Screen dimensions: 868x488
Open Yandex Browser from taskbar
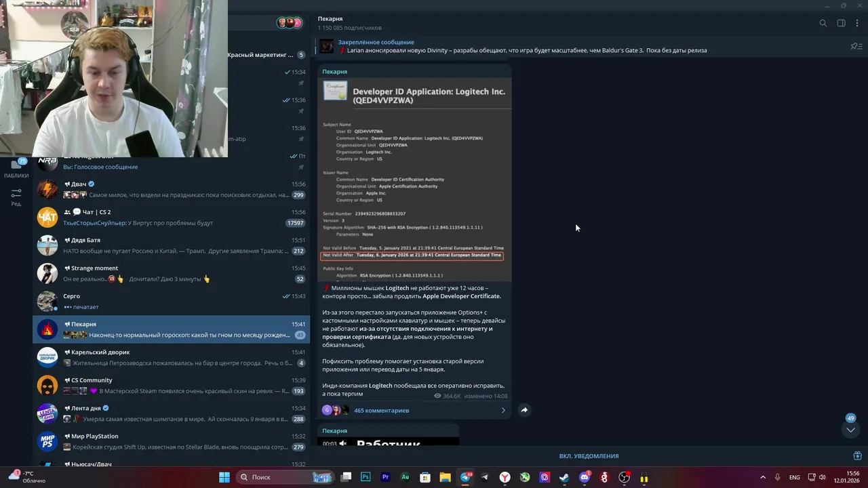click(505, 477)
